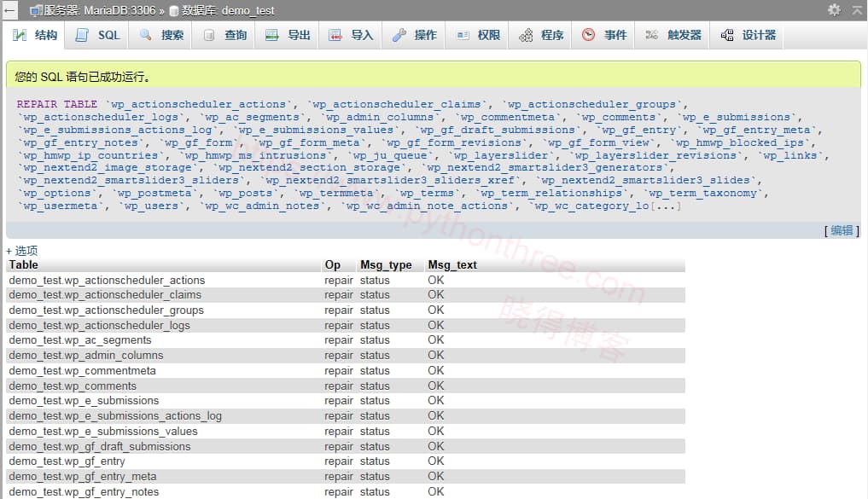Switch to the 设计器 tab
Image resolution: width=868 pixels, height=499 pixels.
coord(746,36)
